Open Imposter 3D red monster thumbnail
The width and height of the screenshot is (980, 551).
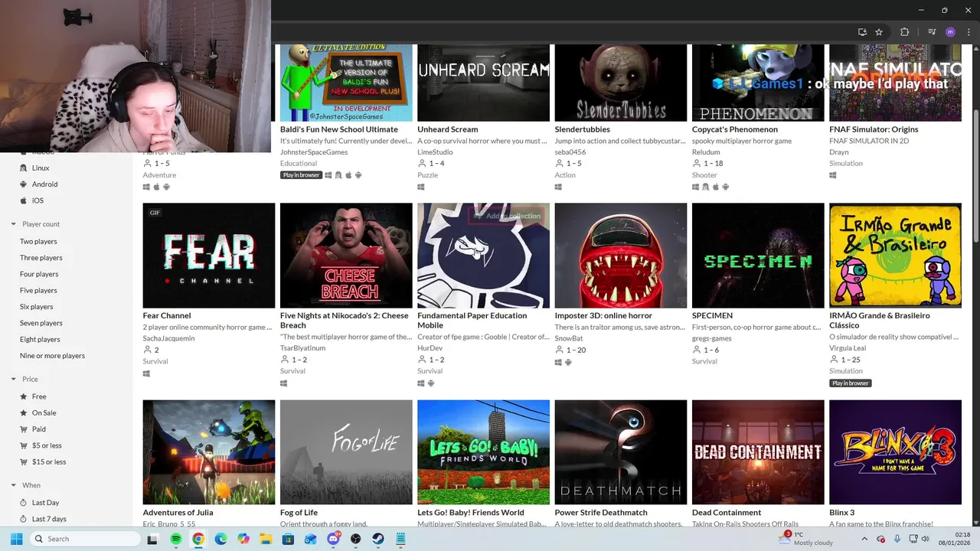pyautogui.click(x=621, y=256)
